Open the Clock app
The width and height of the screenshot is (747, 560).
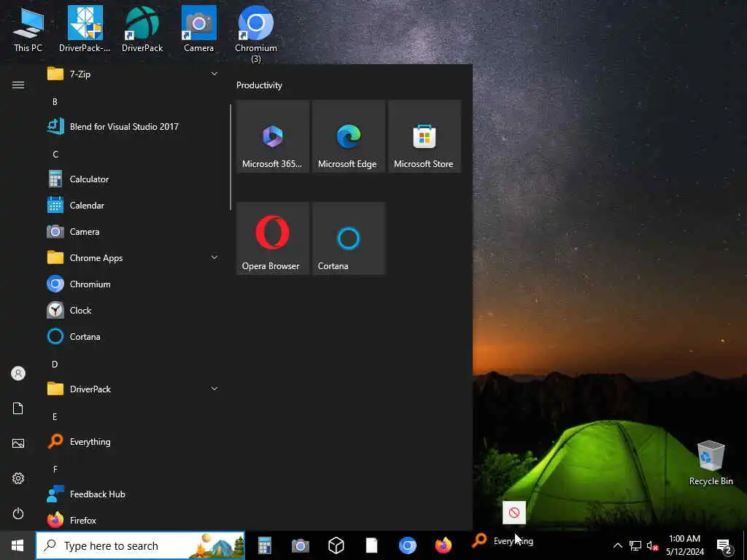point(133,311)
